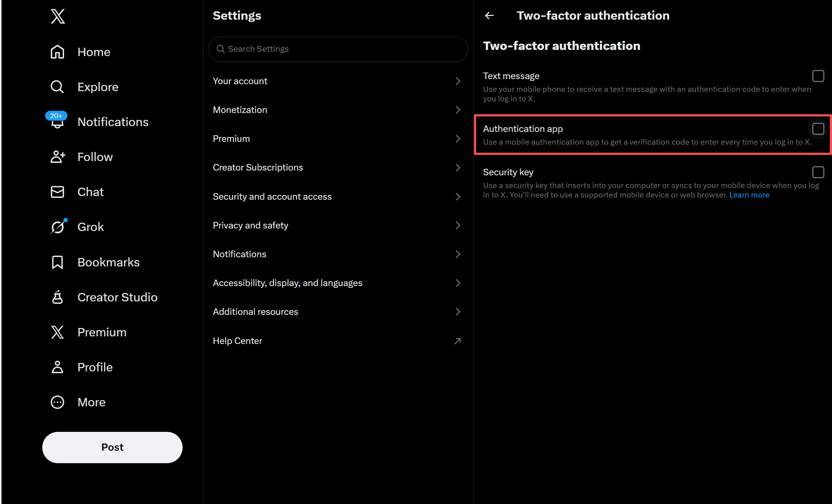
Task: Click chevron for Security and account access
Action: (458, 196)
